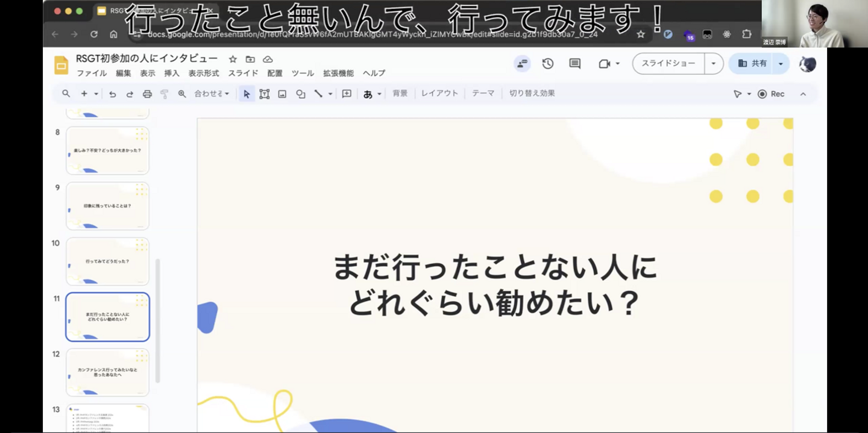Click the テーマ theme button
This screenshot has height=433, width=868.
[x=483, y=94]
